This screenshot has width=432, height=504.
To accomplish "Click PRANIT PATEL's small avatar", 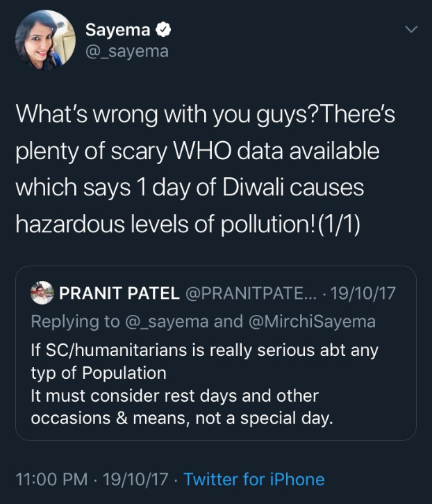I will click(x=43, y=293).
